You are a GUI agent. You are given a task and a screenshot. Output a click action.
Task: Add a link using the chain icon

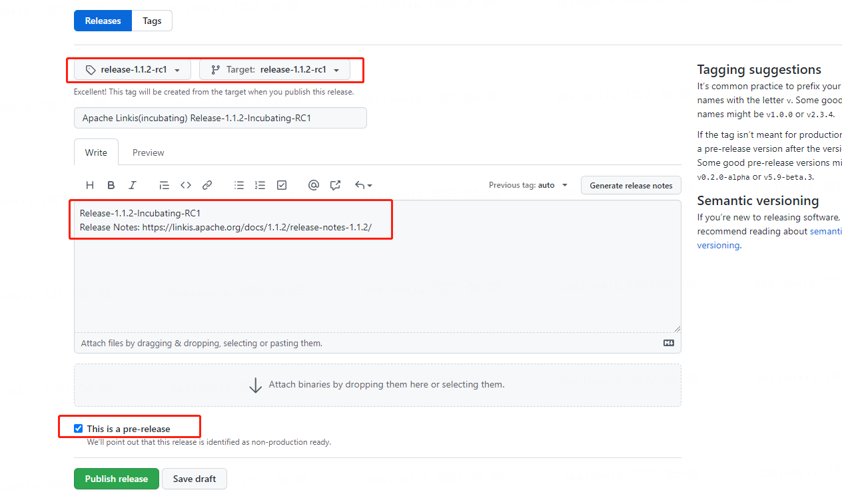(x=207, y=185)
